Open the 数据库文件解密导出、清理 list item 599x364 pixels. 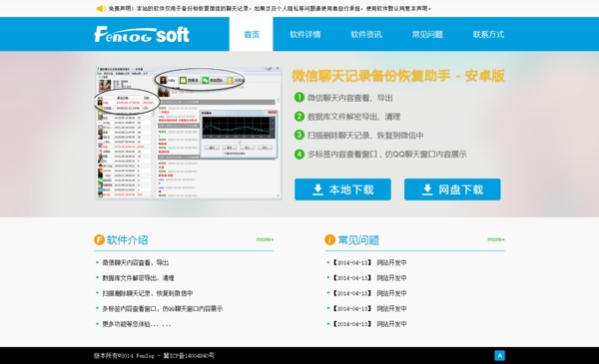tap(138, 278)
